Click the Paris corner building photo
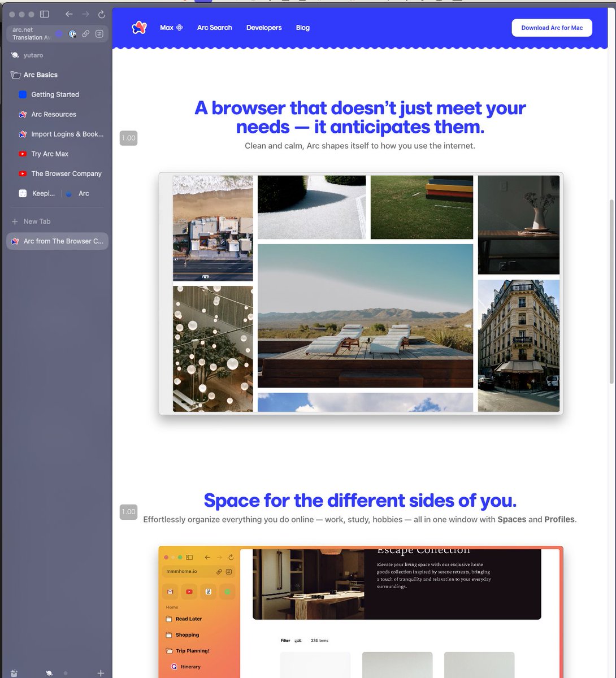Viewport: 616px width, 678px height. 518,346
